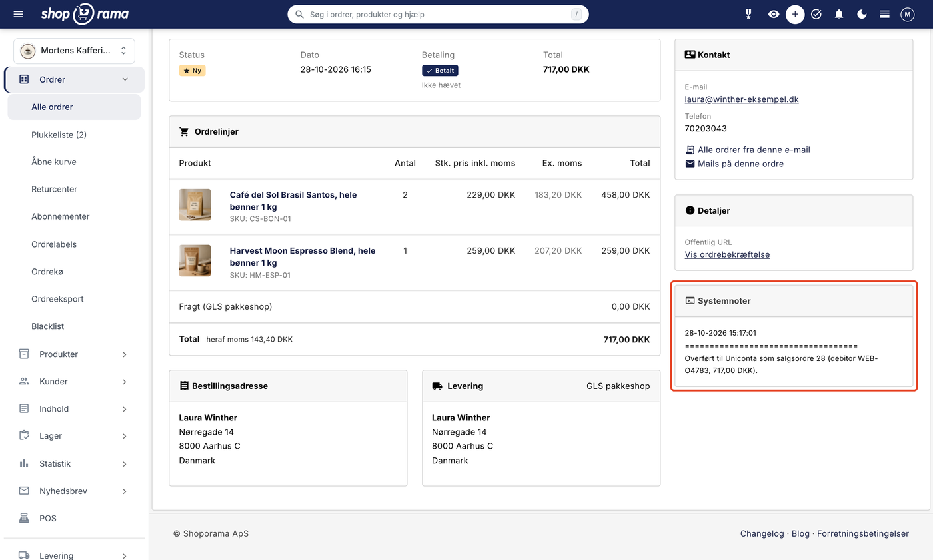Image resolution: width=933 pixels, height=560 pixels.
Task: Click SKU: CS-BON-01 text
Action: click(x=260, y=219)
